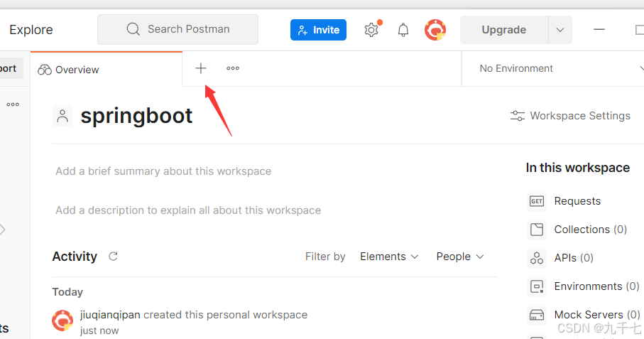
Task: Open the People filter dropdown
Action: click(x=460, y=257)
